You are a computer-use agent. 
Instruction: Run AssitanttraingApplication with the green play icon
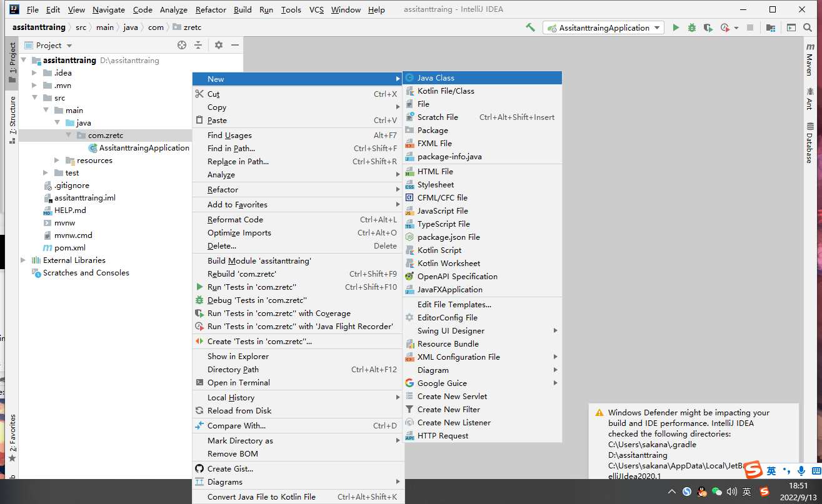pos(676,27)
